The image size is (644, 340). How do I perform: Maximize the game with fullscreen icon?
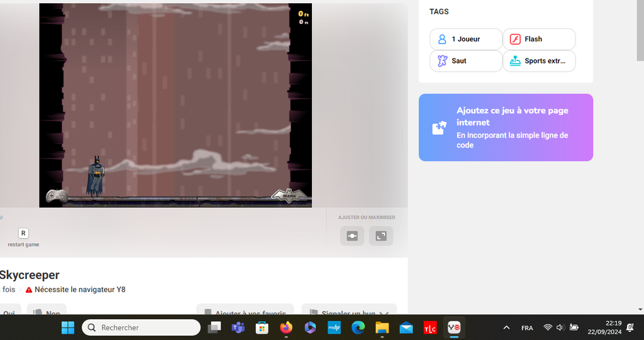click(380, 236)
